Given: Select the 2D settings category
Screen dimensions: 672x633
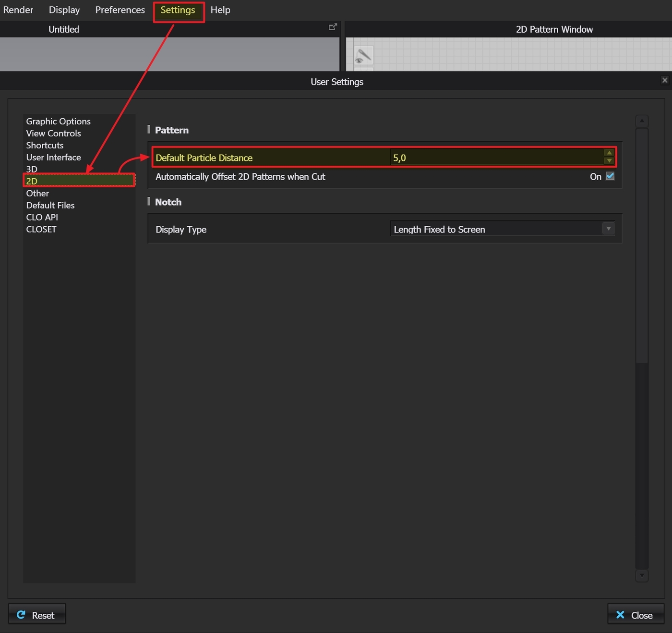Looking at the screenshot, I should tap(79, 181).
